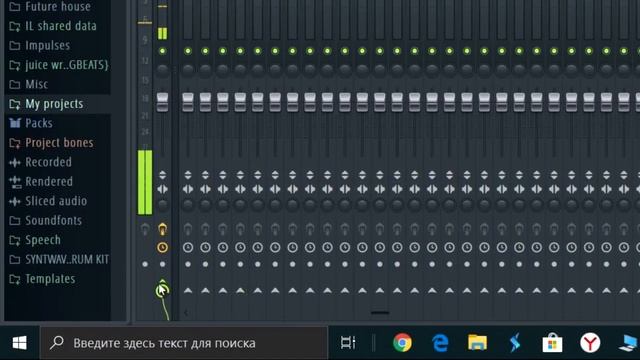Expand the juice wr..GBEATS} folder
The height and width of the screenshot is (360, 640).
(x=58, y=64)
